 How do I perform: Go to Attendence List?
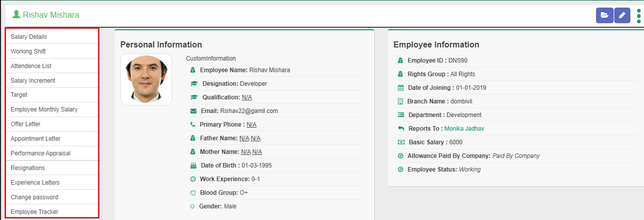(x=31, y=66)
